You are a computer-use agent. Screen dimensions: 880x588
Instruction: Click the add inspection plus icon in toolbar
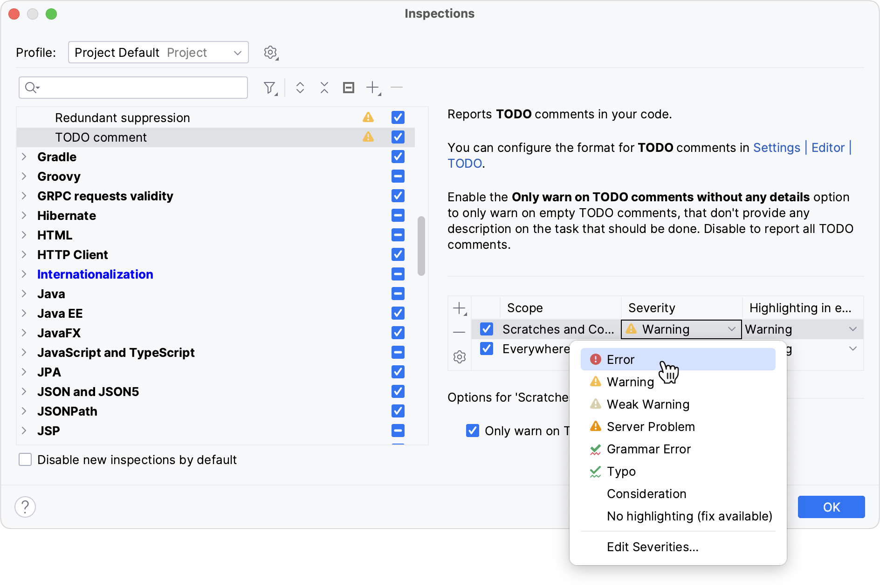[373, 88]
